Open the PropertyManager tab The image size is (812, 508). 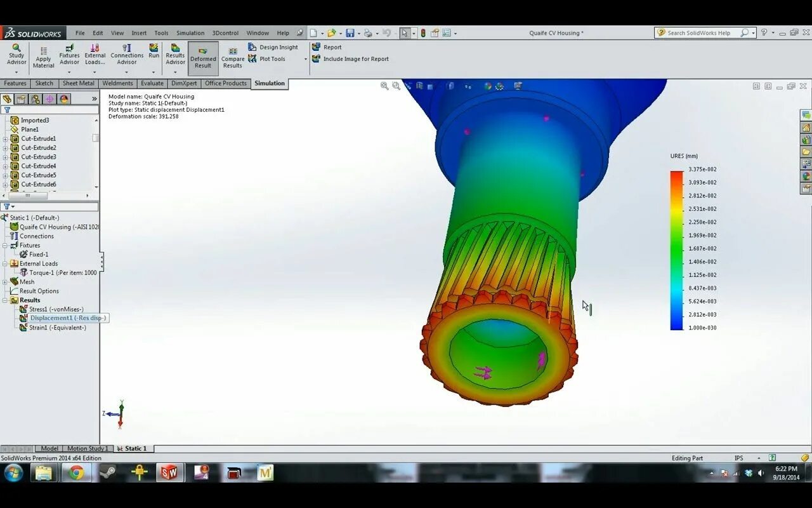[x=21, y=99]
